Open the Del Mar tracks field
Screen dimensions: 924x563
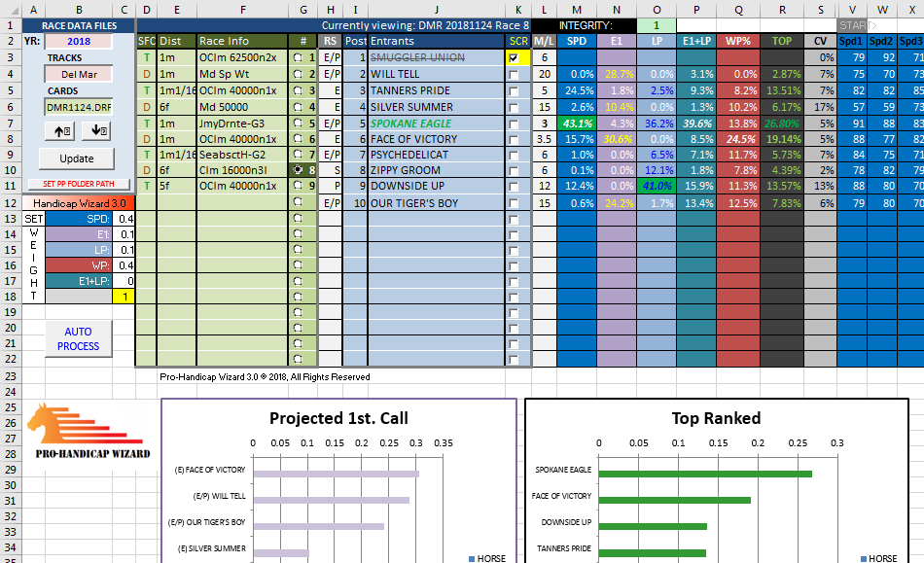tap(78, 74)
